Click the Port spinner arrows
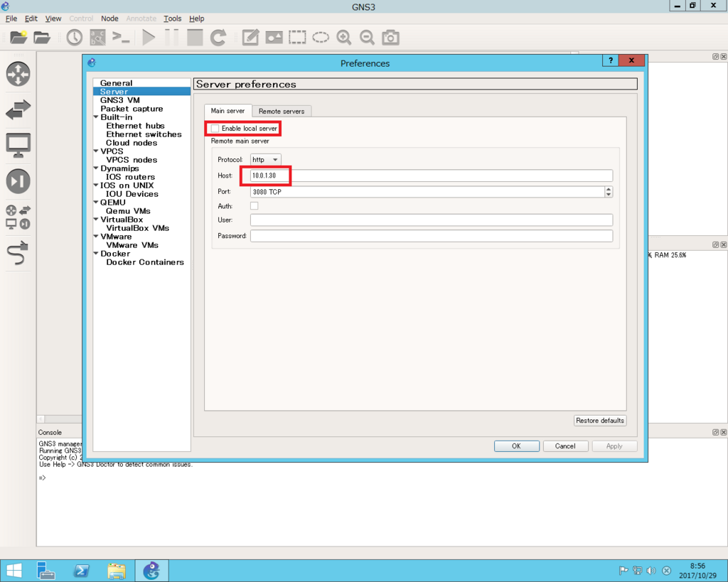Screen dimensions: 728x582 [x=609, y=192]
